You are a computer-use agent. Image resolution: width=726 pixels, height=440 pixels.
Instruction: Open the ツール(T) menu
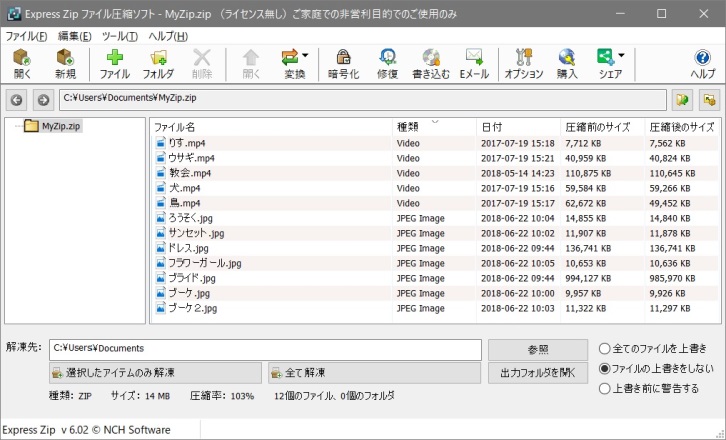click(x=119, y=36)
